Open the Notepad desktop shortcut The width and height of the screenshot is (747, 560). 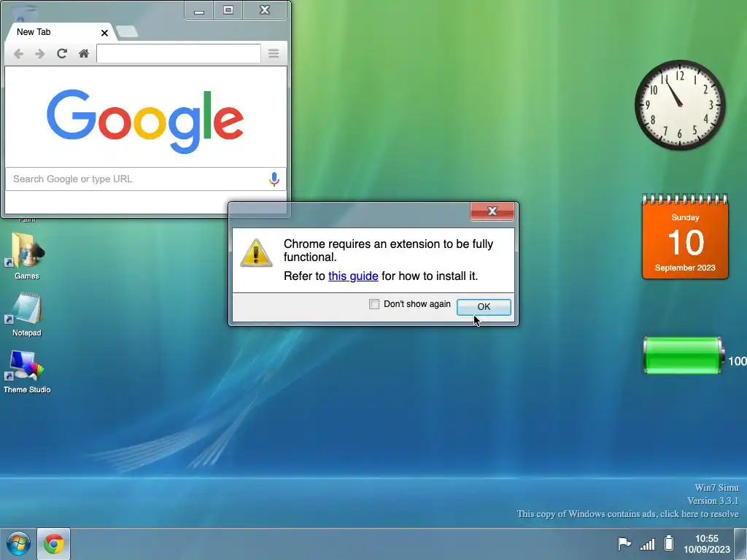click(x=27, y=314)
